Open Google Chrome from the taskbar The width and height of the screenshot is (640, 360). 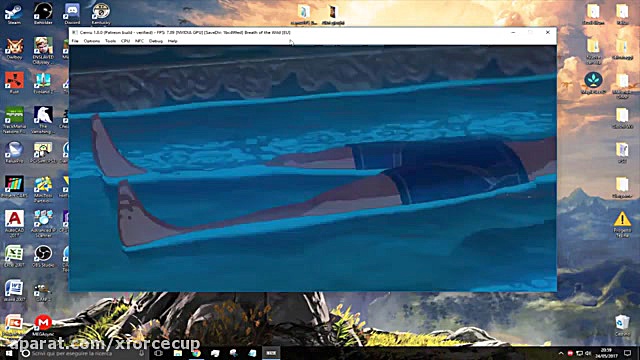196,353
